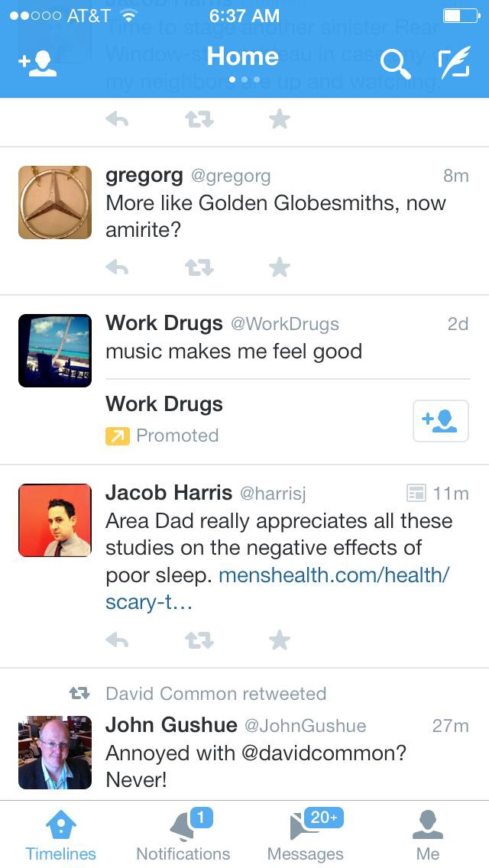The height and width of the screenshot is (868, 489).
Task: Open the menshealth.com link
Action: pos(277,588)
